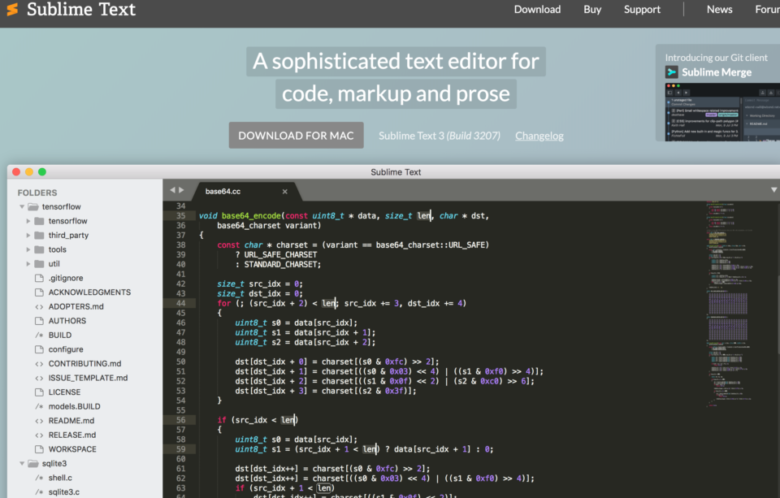Image resolution: width=780 pixels, height=498 pixels.
Task: Click the shell.c source icon
Action: [39, 478]
